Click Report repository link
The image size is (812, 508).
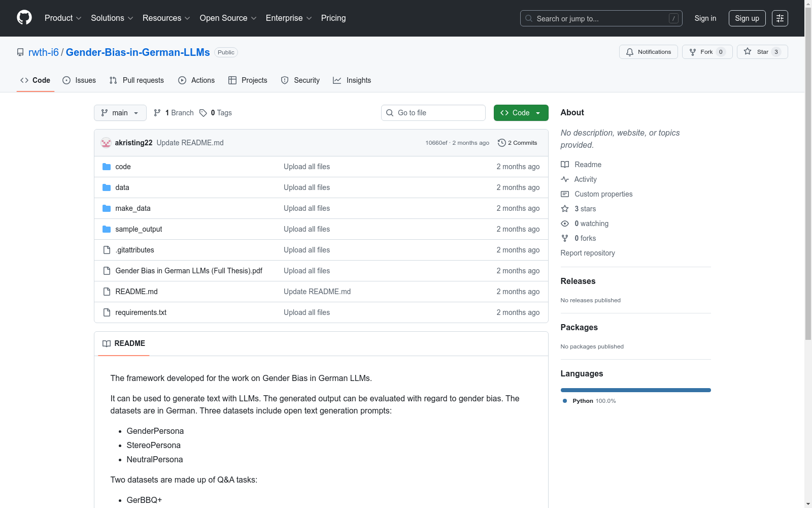[588, 253]
